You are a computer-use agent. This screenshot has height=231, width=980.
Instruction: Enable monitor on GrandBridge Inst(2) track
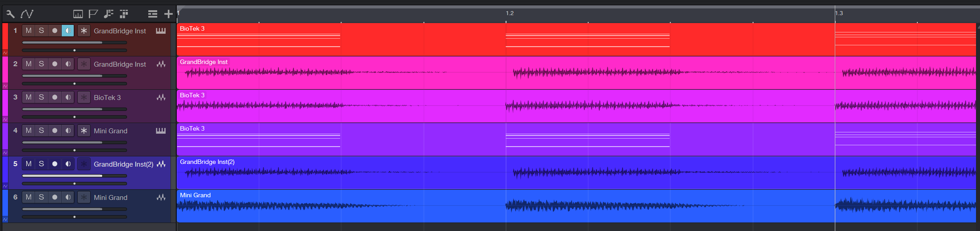pos(67,164)
